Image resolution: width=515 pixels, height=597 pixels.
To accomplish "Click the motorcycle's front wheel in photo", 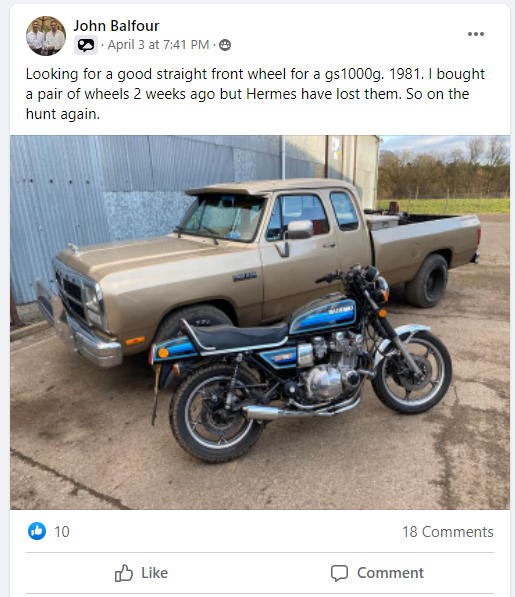I will tap(412, 372).
